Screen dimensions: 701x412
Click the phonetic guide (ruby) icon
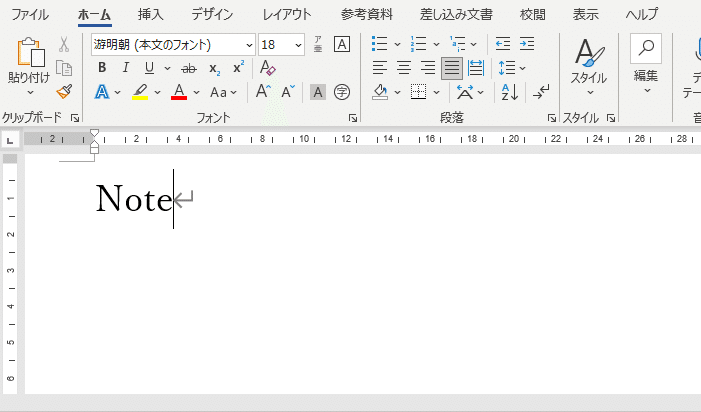pyautogui.click(x=318, y=44)
